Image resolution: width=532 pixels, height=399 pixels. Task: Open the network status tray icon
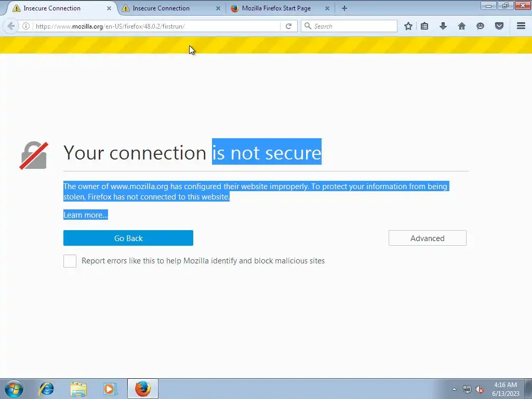(x=467, y=389)
